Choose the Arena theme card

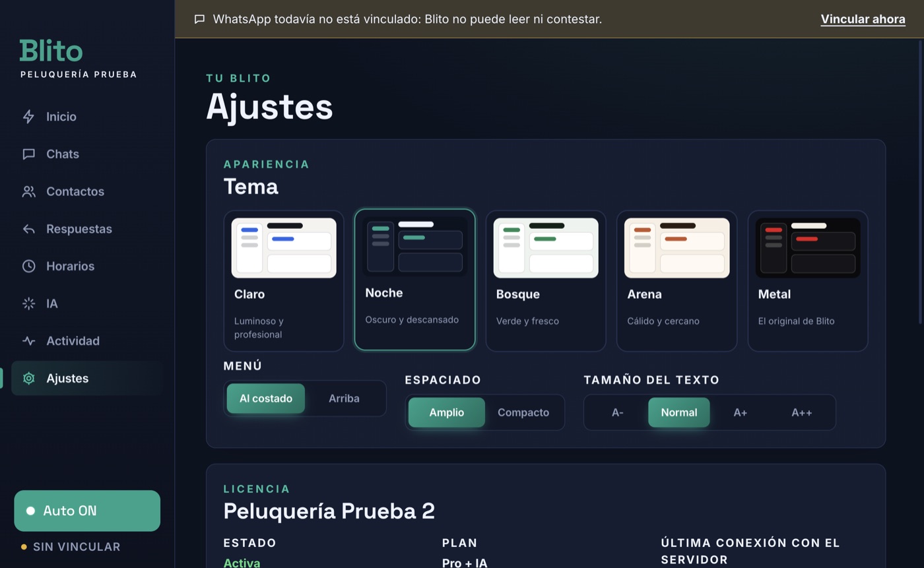point(676,281)
